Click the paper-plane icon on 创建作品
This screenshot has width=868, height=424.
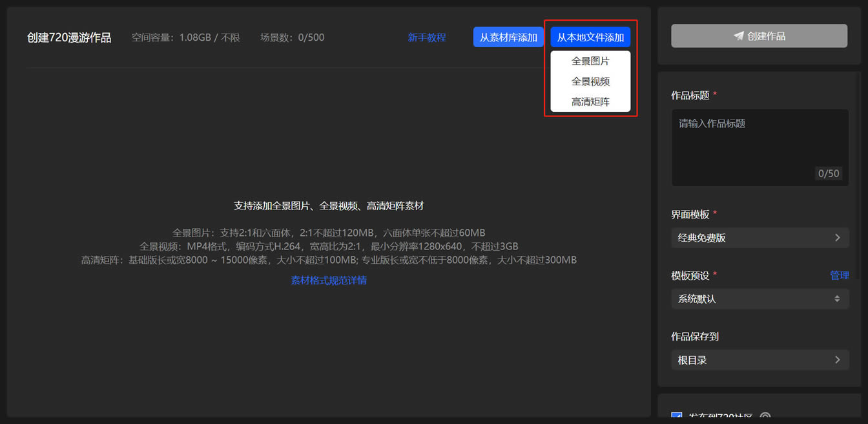coord(739,36)
